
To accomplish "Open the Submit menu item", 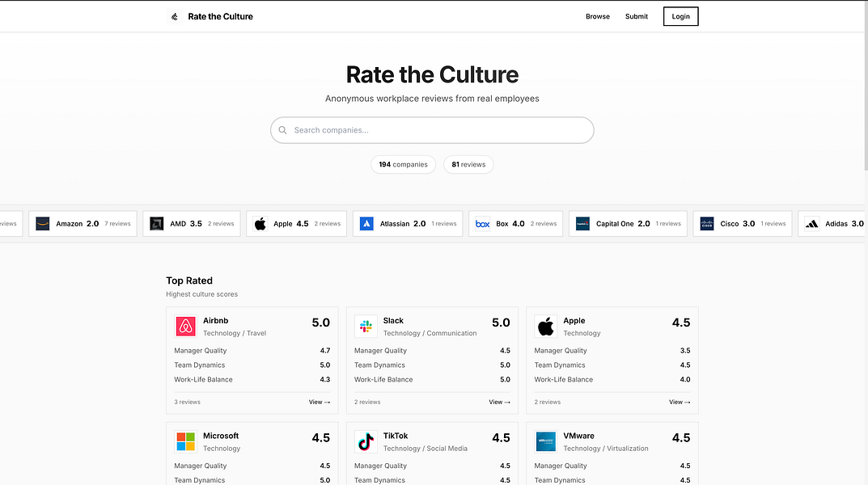I will point(636,17).
